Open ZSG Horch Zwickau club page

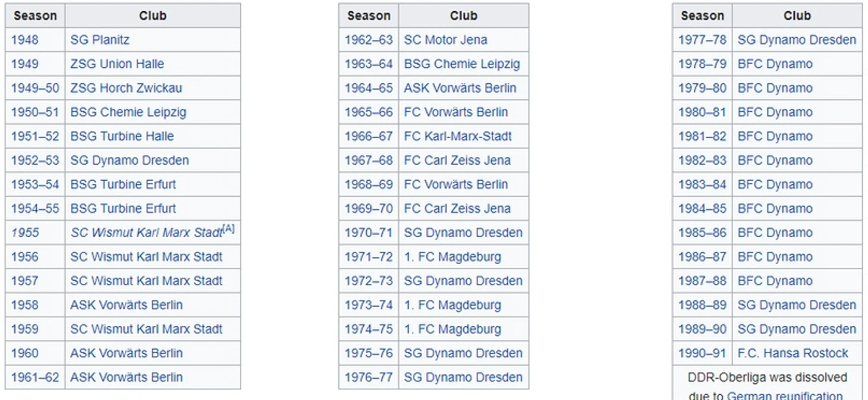[x=126, y=88]
